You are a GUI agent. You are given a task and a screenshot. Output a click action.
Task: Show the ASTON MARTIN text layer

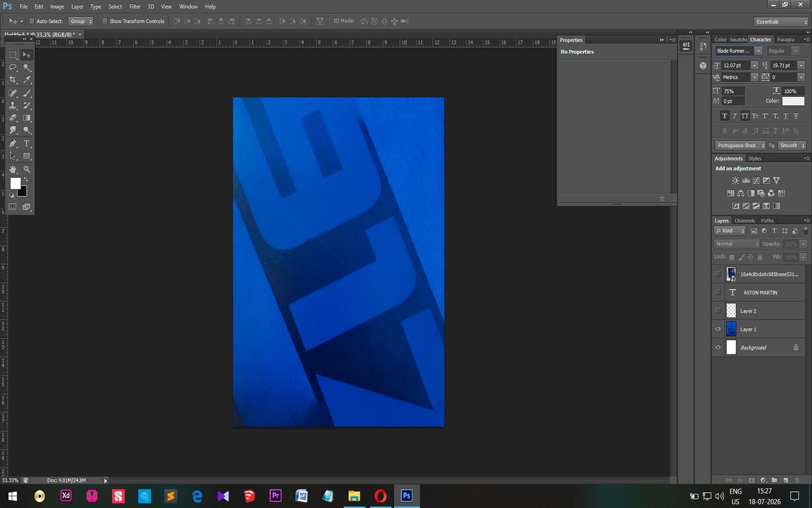point(718,293)
